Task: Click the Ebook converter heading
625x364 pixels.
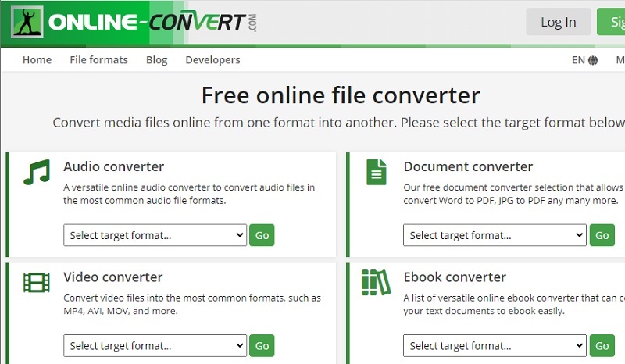Action: pyautogui.click(x=455, y=277)
